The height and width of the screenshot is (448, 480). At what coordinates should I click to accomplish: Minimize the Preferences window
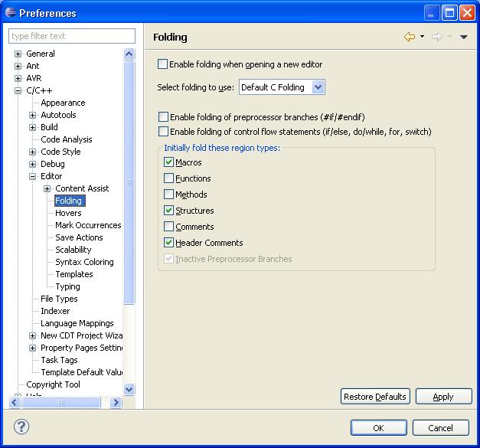[431, 13]
